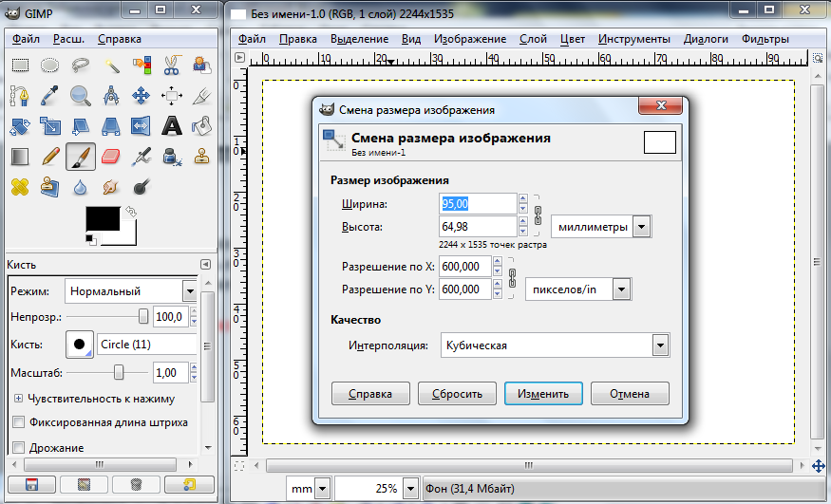Screen dimensions: 831x504
Task: Open the Изображение menu
Action: click(x=470, y=39)
